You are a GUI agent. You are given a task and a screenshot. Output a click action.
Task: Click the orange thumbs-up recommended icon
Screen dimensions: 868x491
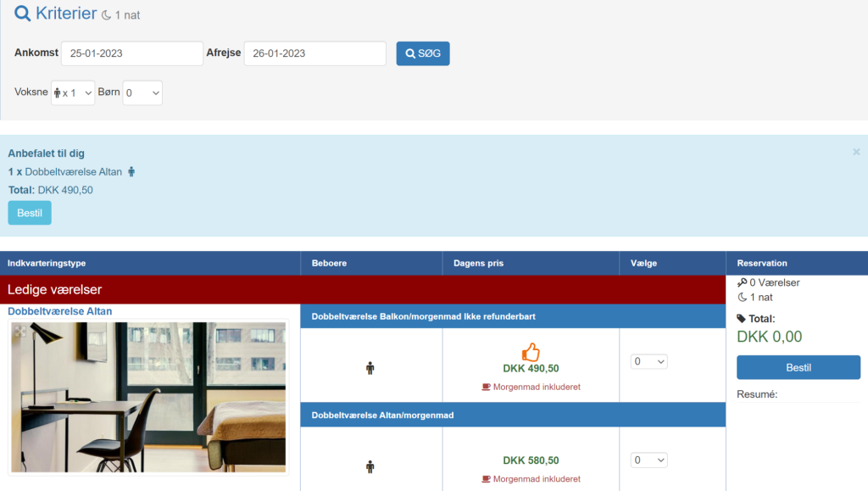click(531, 352)
